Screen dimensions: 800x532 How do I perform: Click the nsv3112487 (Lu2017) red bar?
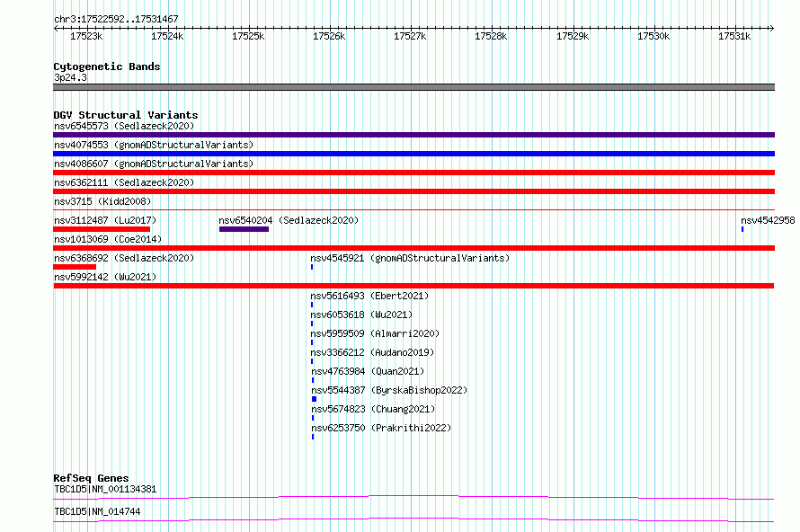point(102,229)
